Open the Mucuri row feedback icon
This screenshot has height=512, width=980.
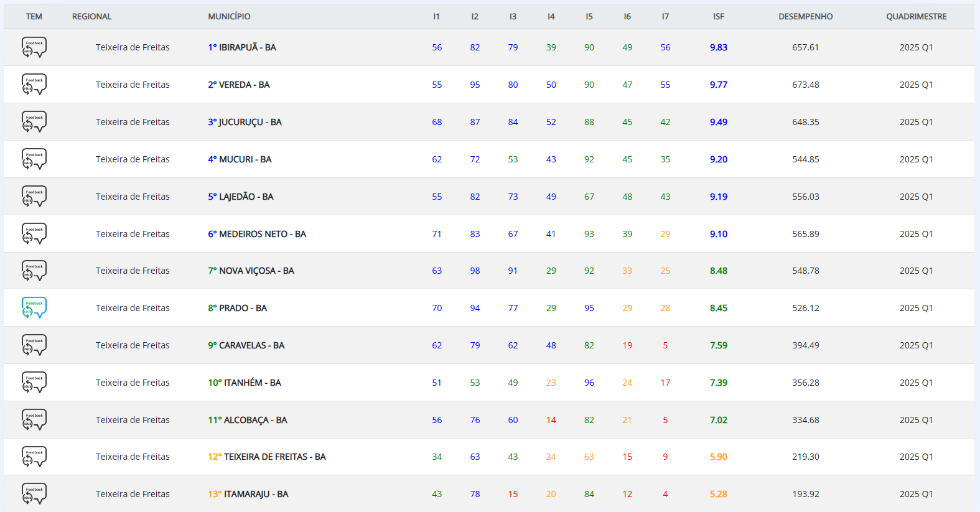34,159
